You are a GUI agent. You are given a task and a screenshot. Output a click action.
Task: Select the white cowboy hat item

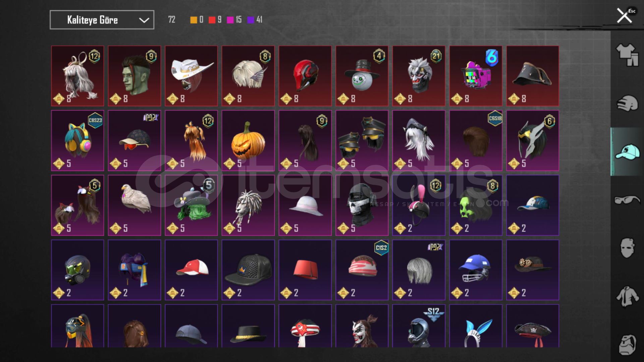click(191, 76)
